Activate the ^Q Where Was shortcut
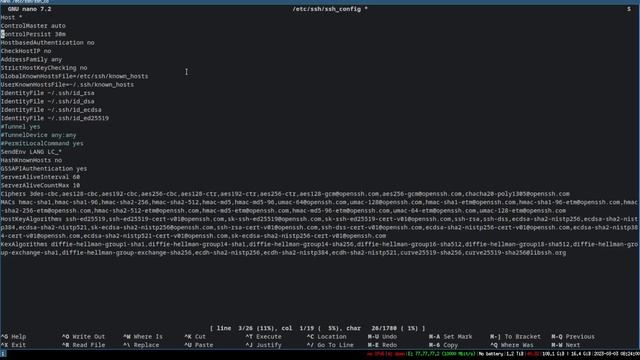 [512, 345]
